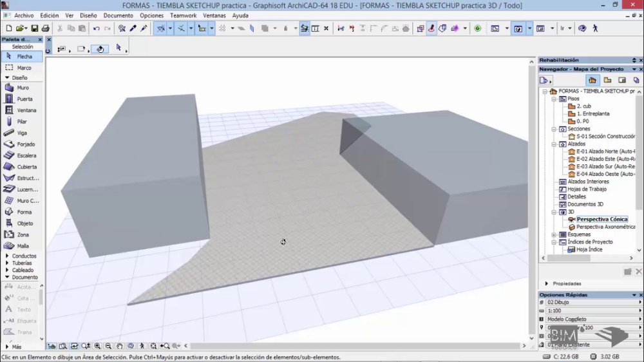This screenshot has width=644, height=362.
Task: Click the 3D view horizontal scrollbar
Action: (x=355, y=346)
